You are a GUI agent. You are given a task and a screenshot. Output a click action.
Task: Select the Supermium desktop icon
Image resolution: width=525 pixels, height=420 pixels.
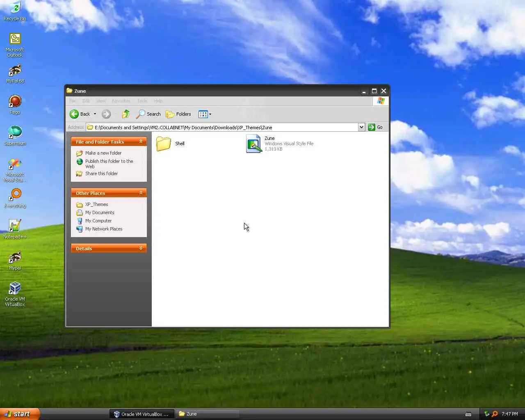coord(15,136)
